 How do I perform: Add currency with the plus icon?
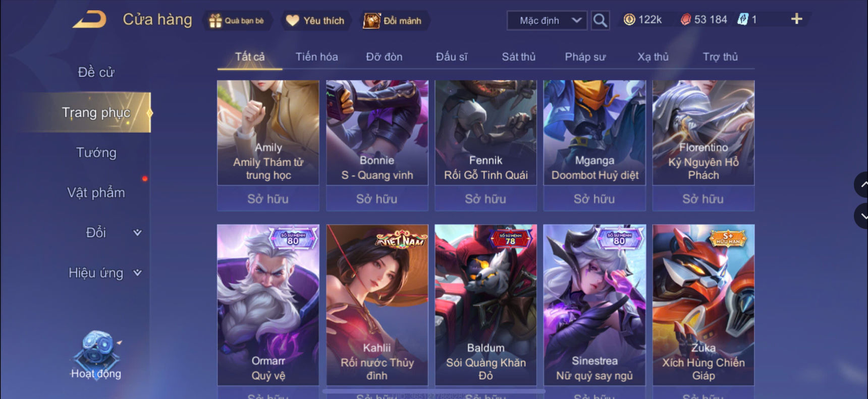click(796, 19)
